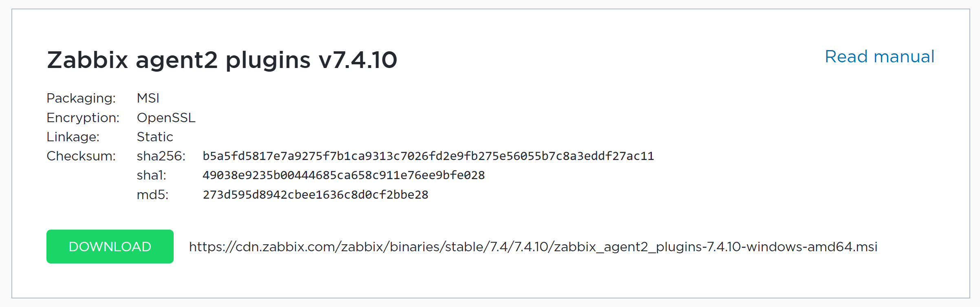Open the Read manual link
Image resolution: width=980 pixels, height=307 pixels.
click(879, 57)
